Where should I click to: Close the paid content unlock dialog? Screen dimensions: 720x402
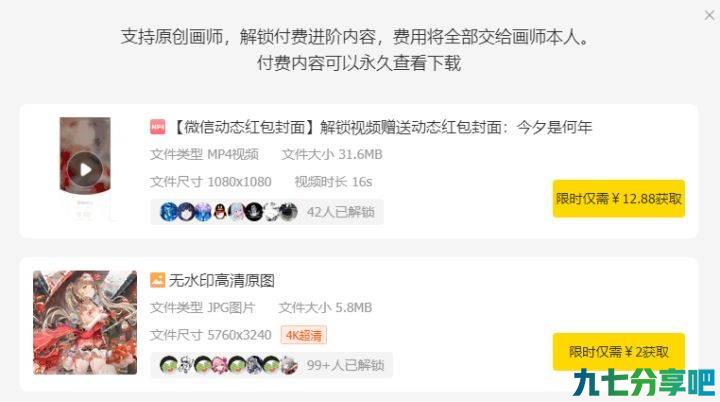point(709,15)
